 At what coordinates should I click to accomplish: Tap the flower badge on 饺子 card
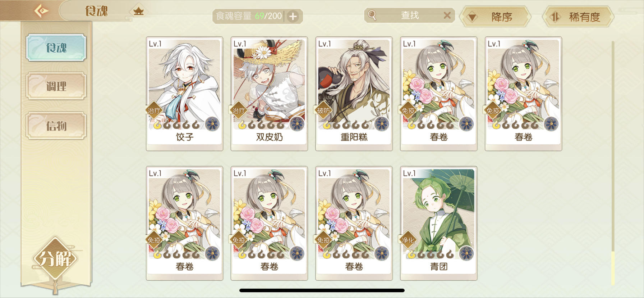tap(212, 124)
